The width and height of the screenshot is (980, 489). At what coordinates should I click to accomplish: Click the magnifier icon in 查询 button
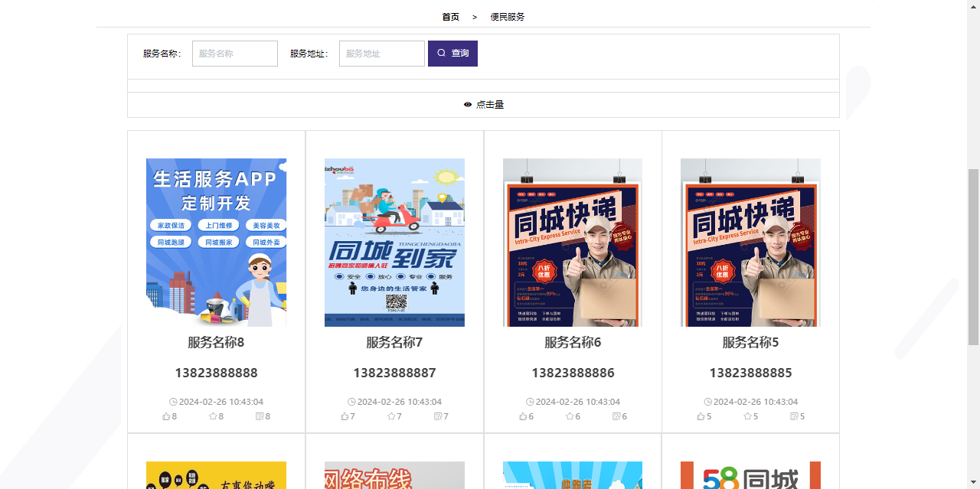pyautogui.click(x=441, y=53)
